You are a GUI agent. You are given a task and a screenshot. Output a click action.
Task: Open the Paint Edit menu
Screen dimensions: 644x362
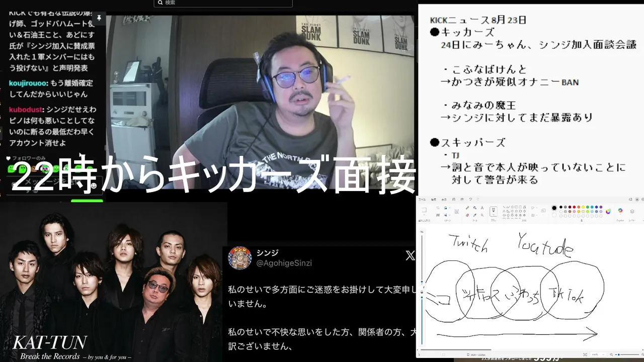click(433, 200)
